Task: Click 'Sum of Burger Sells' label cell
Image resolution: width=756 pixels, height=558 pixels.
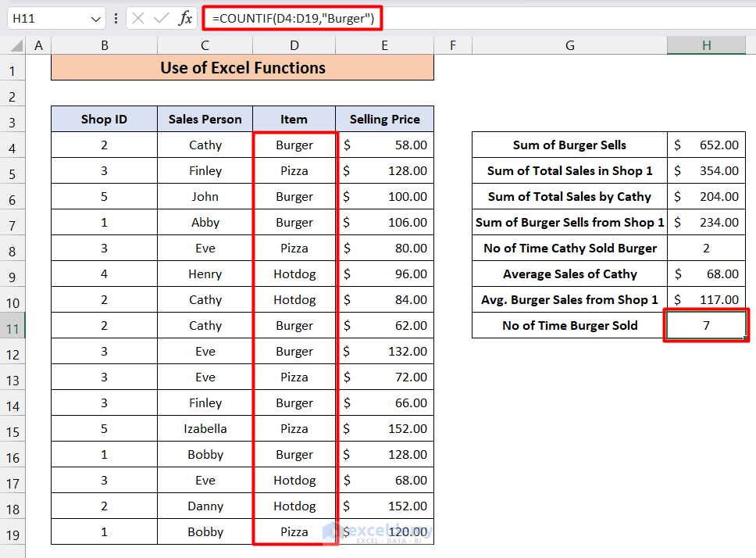Action: point(570,145)
